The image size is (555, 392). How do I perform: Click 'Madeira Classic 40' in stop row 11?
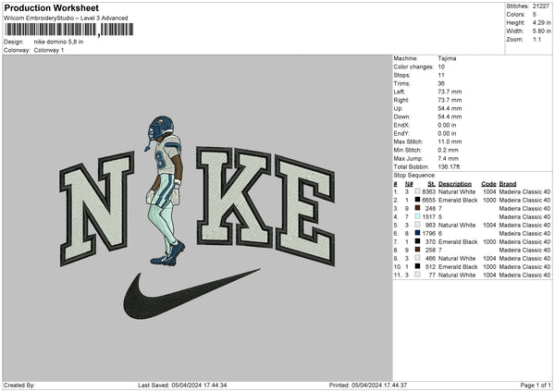coord(524,276)
